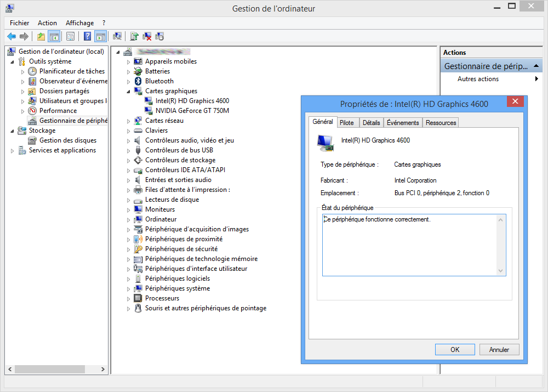This screenshot has height=392, width=548.
Task: Click the Up one level folder icon
Action: [x=41, y=37]
